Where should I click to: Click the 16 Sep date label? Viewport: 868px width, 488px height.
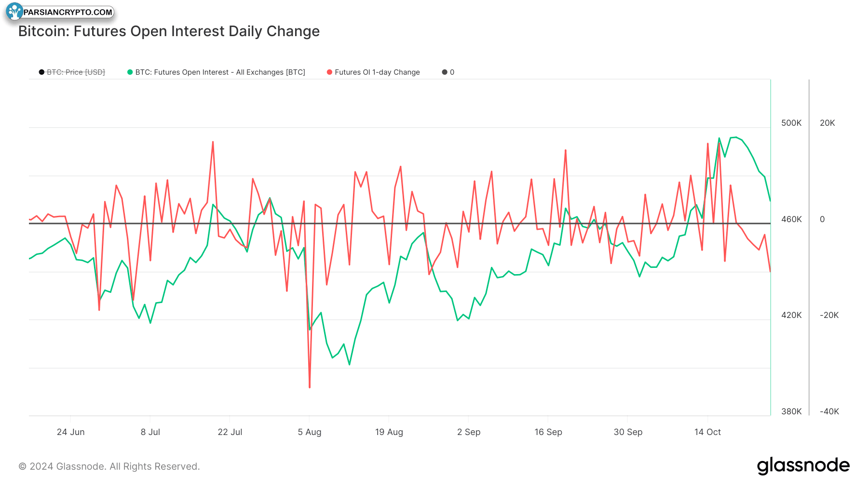pyautogui.click(x=548, y=432)
